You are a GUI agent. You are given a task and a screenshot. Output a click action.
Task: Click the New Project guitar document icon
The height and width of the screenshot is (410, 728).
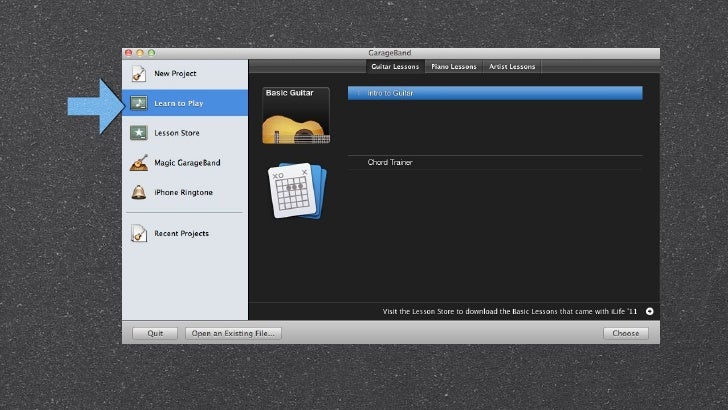(x=138, y=73)
